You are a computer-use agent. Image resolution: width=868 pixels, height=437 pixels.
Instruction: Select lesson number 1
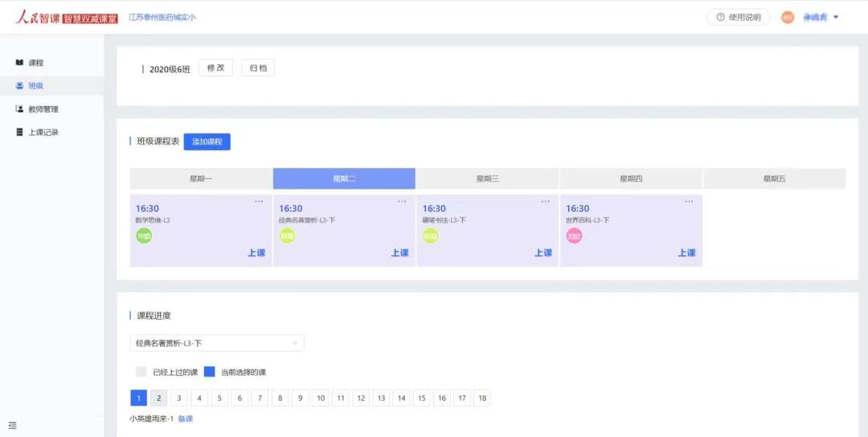[x=138, y=398]
